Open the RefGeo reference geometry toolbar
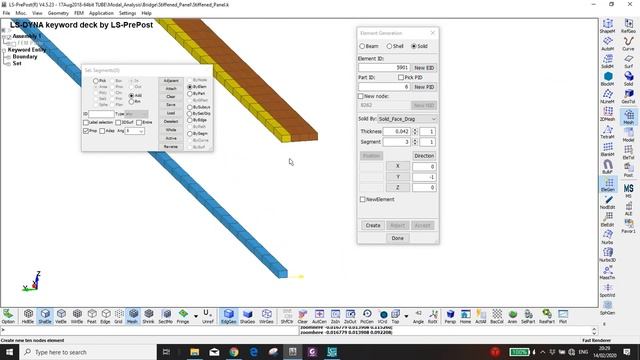640x360 pixels. (x=629, y=26)
